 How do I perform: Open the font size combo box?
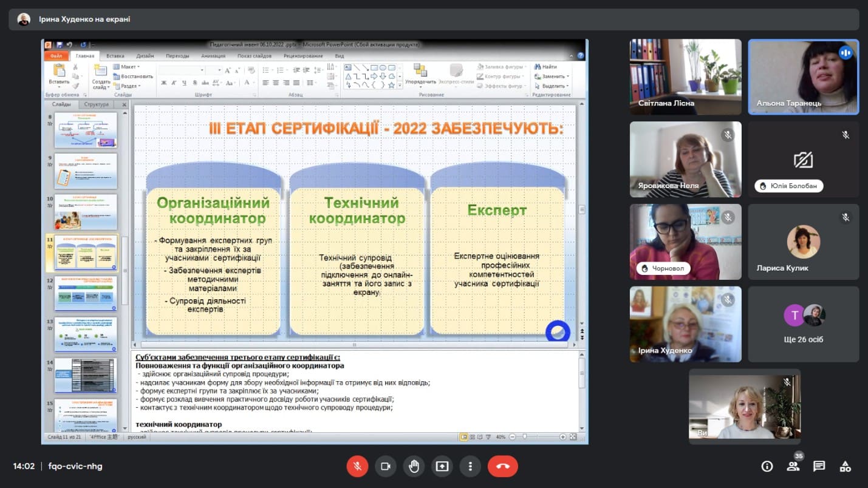(214, 71)
